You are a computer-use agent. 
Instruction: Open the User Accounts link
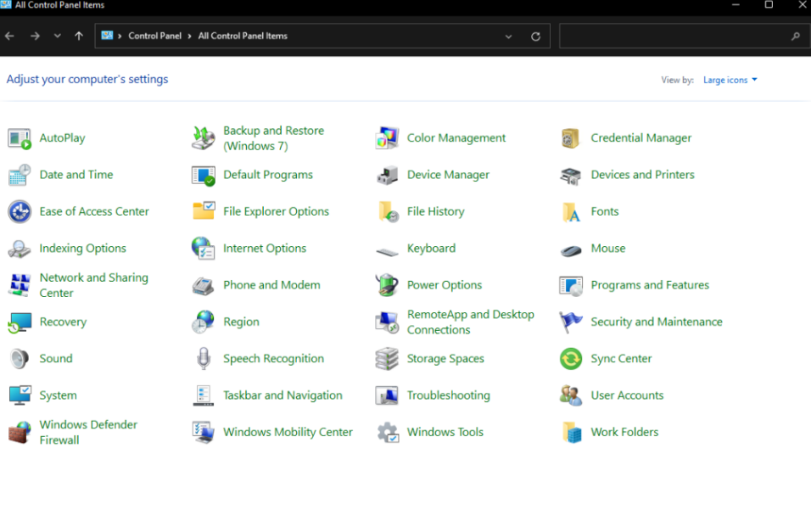click(x=627, y=395)
